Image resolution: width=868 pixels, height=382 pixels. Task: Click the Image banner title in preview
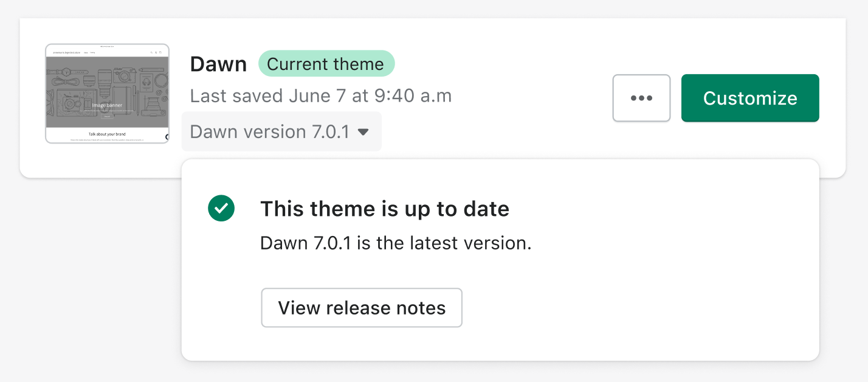coord(107,105)
